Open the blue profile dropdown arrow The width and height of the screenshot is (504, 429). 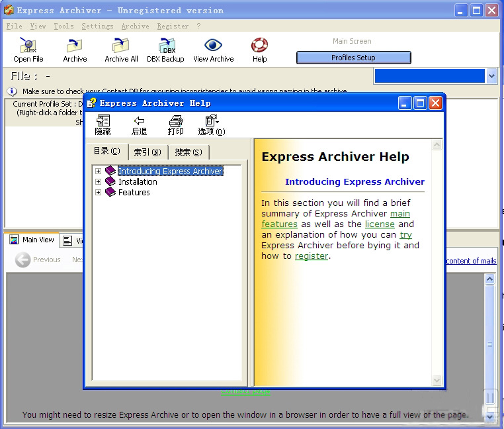(491, 76)
